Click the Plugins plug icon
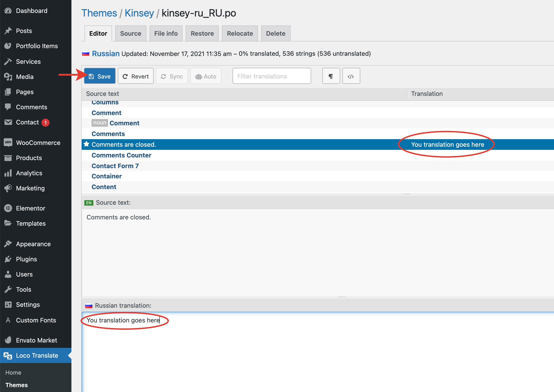 [x=8, y=259]
